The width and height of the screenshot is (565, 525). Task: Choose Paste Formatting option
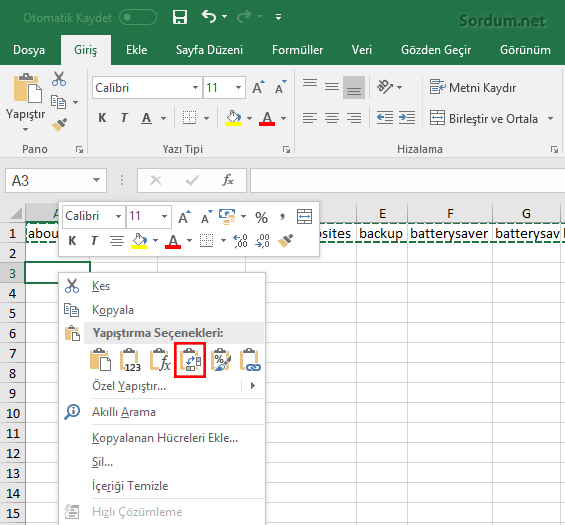221,360
